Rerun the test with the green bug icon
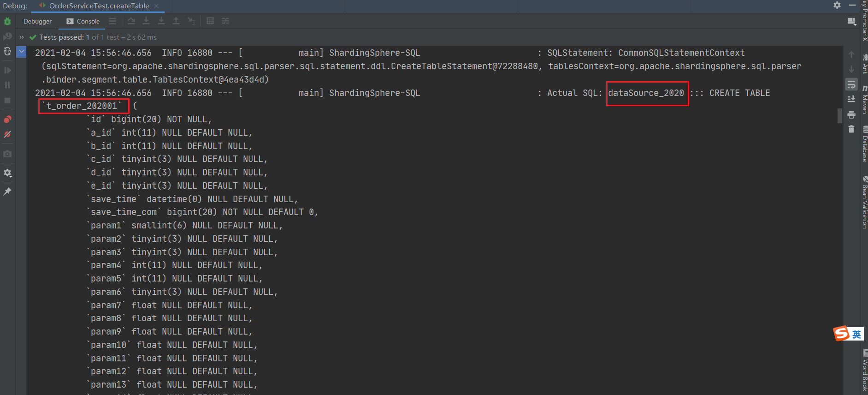 point(7,21)
